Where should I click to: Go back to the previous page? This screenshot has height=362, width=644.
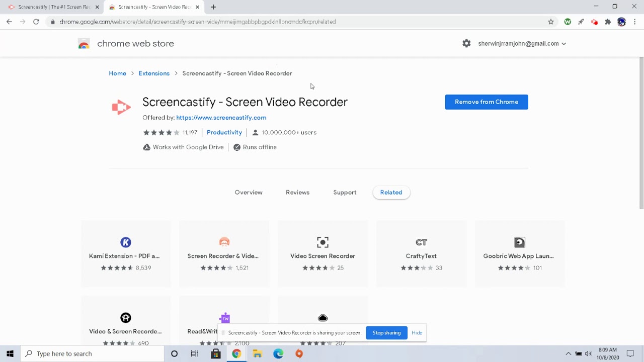(9, 22)
